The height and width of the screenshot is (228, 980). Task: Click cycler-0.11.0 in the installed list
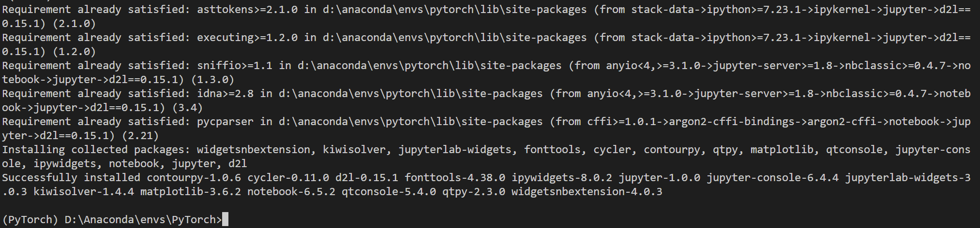click(288, 178)
